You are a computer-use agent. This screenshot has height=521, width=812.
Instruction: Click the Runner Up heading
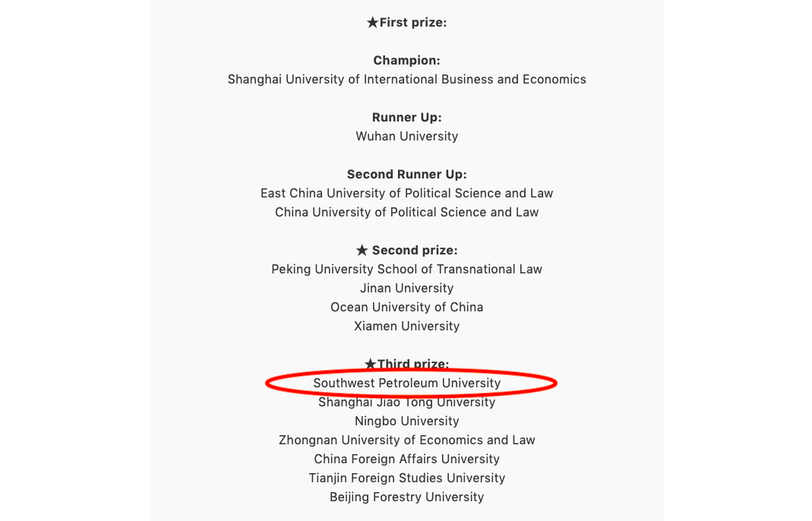click(406, 118)
